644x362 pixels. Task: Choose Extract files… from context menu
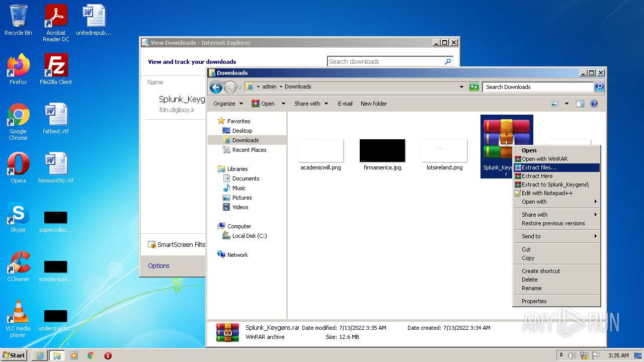point(556,167)
